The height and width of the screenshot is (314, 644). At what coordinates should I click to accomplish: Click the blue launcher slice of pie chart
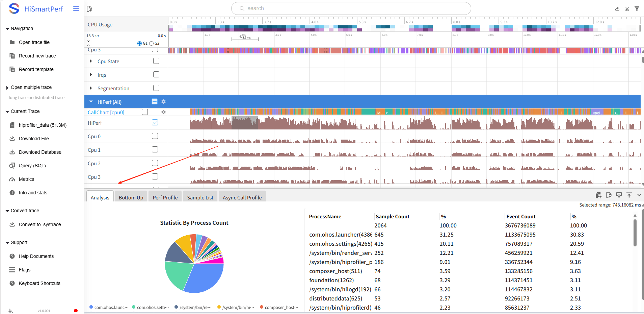tap(205, 278)
